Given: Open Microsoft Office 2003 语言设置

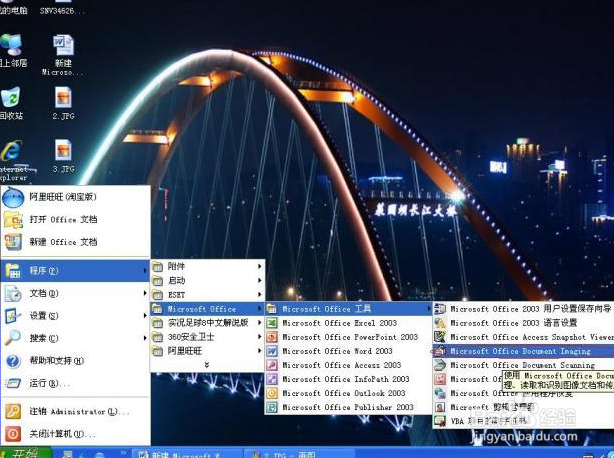Looking at the screenshot, I should pos(524,323).
